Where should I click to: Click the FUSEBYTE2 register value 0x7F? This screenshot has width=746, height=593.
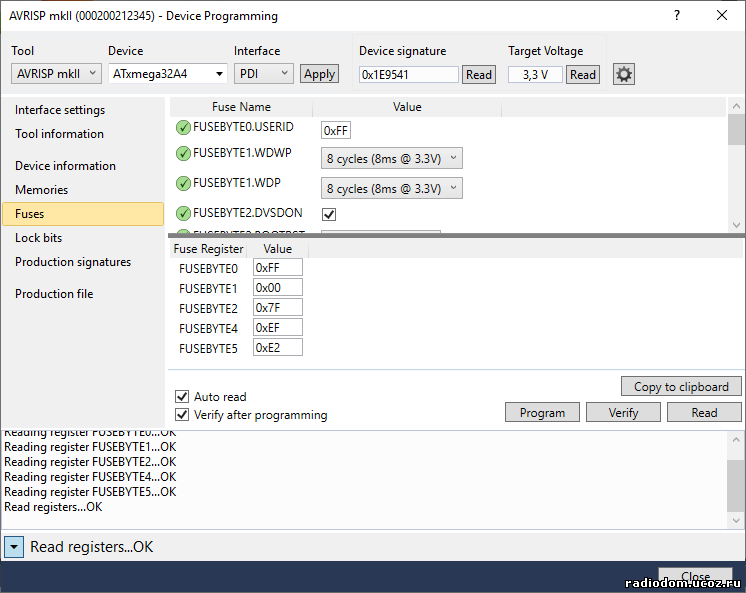tap(277, 307)
